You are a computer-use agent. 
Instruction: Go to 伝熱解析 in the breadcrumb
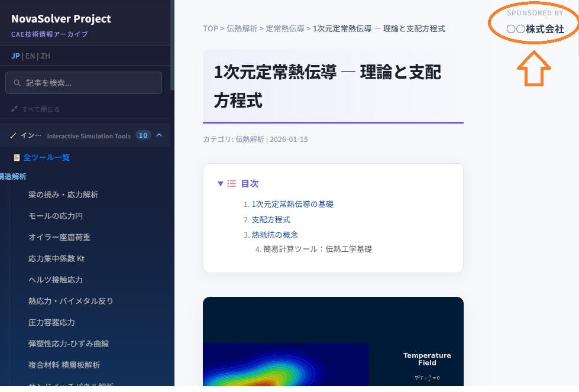click(x=242, y=28)
